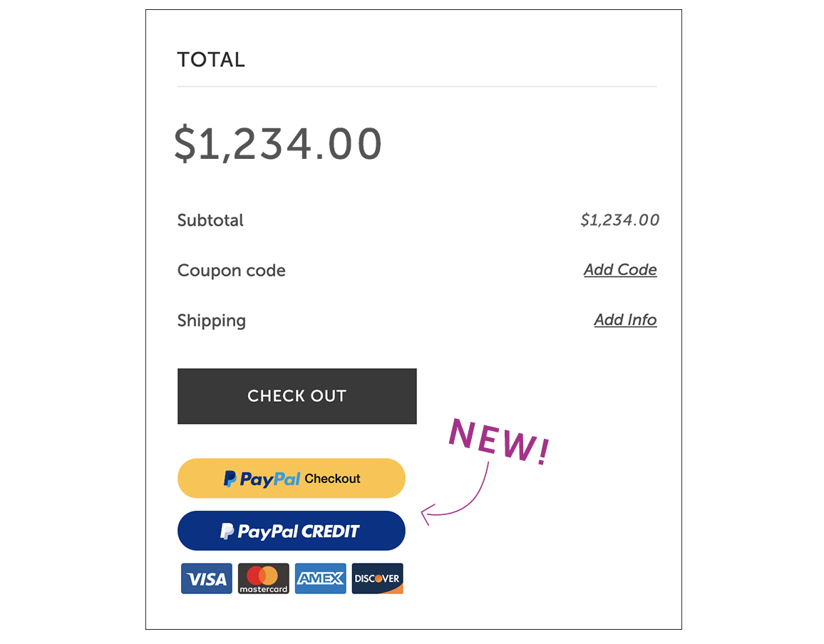Pay using the PayPal CREDIT button
The image size is (824, 644).
291,531
